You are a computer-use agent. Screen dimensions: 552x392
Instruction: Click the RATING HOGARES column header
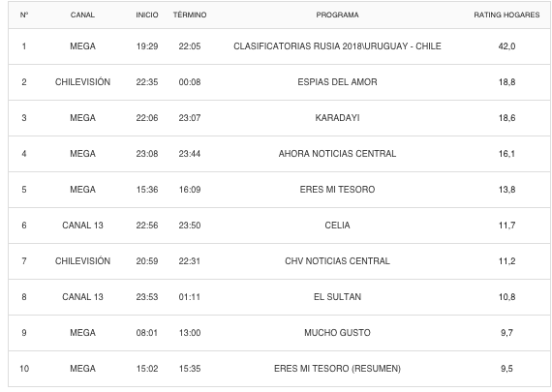click(506, 15)
